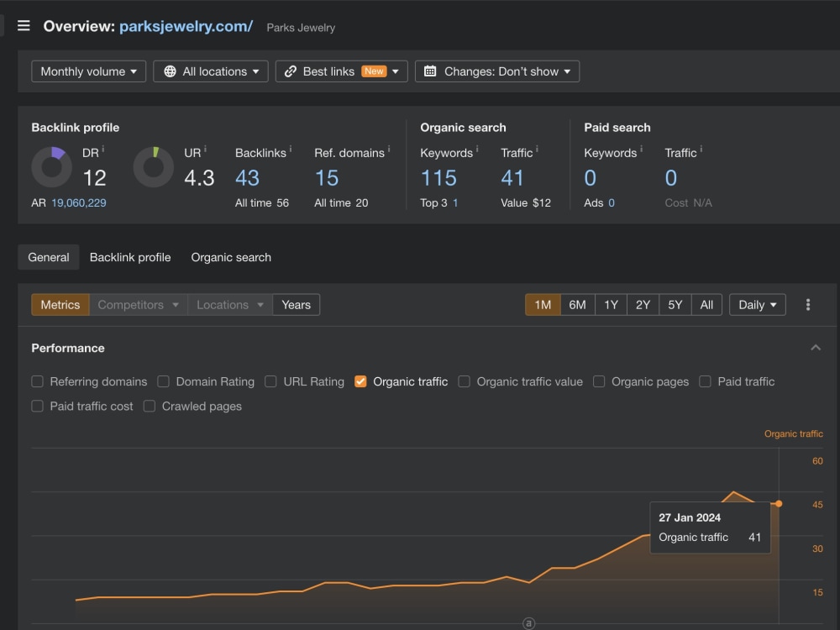Click the globe icon in All locations
The height and width of the screenshot is (630, 840).
170,71
